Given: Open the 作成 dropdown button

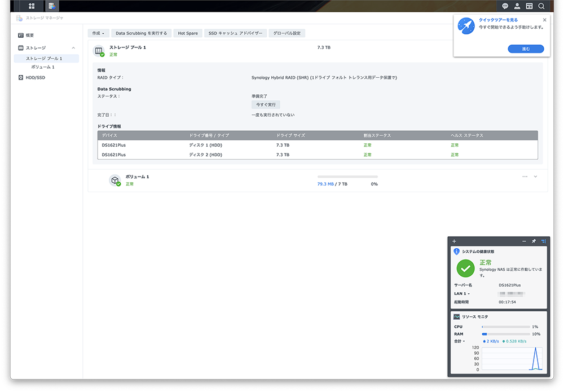Looking at the screenshot, I should click(x=98, y=33).
